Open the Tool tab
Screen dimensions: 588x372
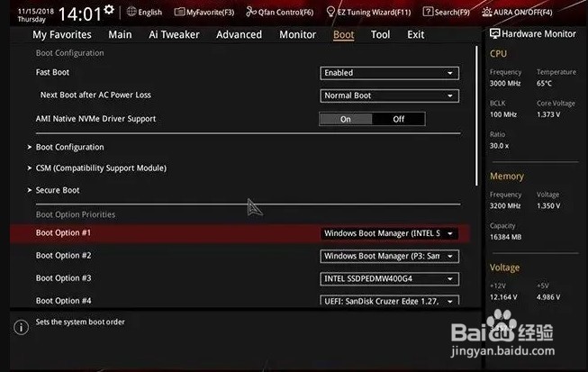coord(380,34)
